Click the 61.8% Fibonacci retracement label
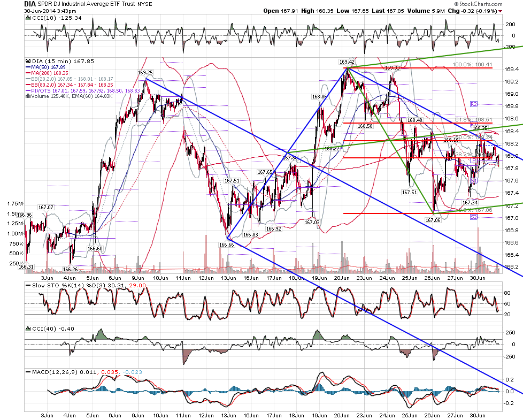The image size is (523, 420). [x=474, y=119]
